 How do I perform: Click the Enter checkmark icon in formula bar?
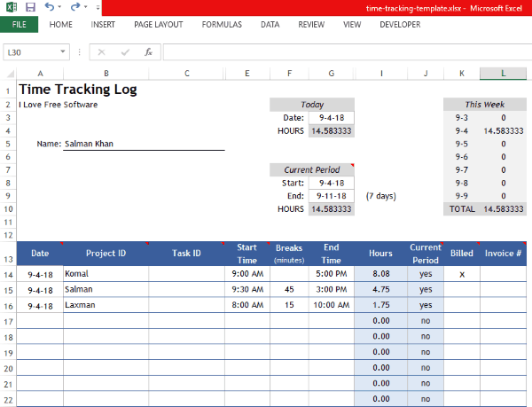click(x=126, y=52)
